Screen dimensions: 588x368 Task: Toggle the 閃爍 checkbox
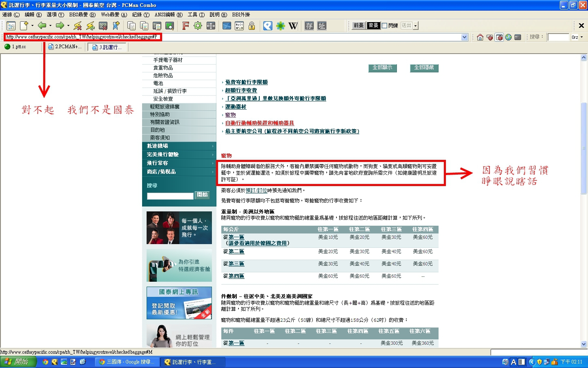coord(384,25)
